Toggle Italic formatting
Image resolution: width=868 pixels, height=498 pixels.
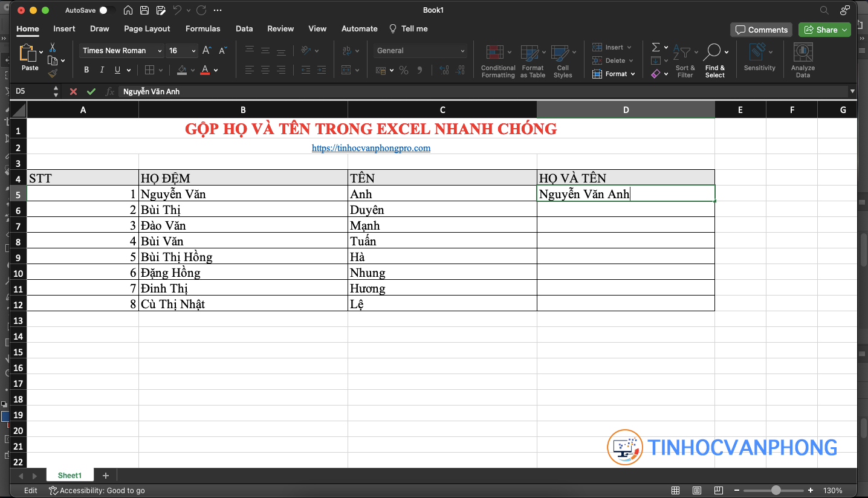tap(102, 70)
